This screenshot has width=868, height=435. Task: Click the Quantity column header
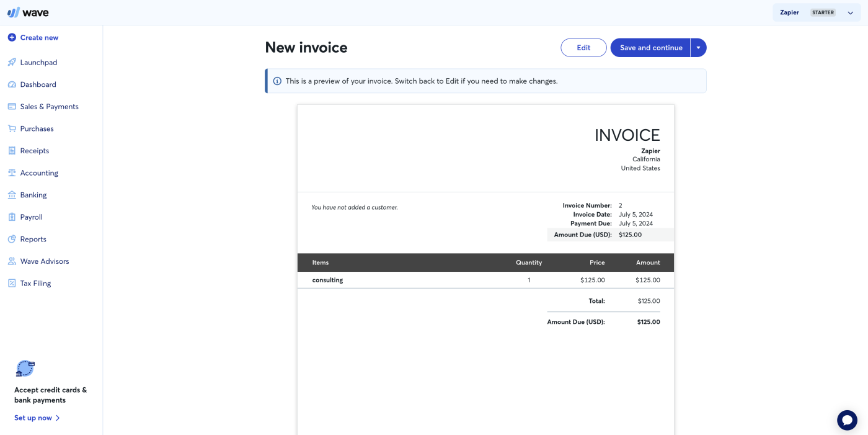(x=529, y=262)
